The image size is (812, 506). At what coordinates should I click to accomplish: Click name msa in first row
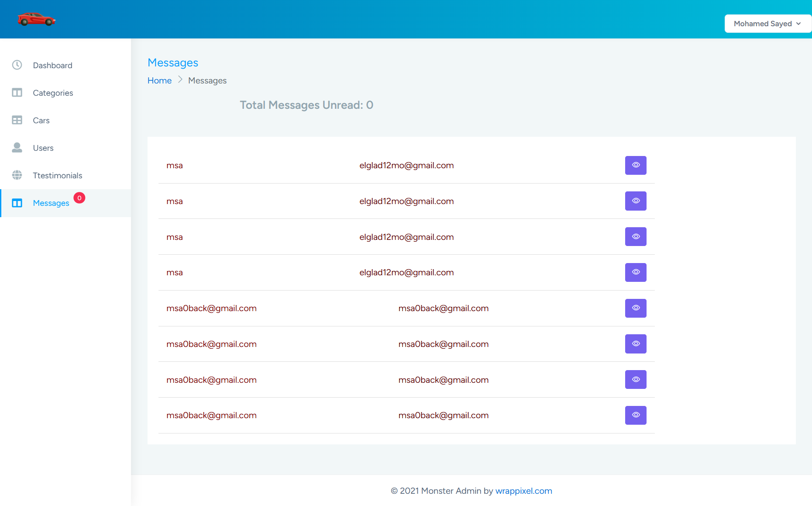tap(175, 166)
